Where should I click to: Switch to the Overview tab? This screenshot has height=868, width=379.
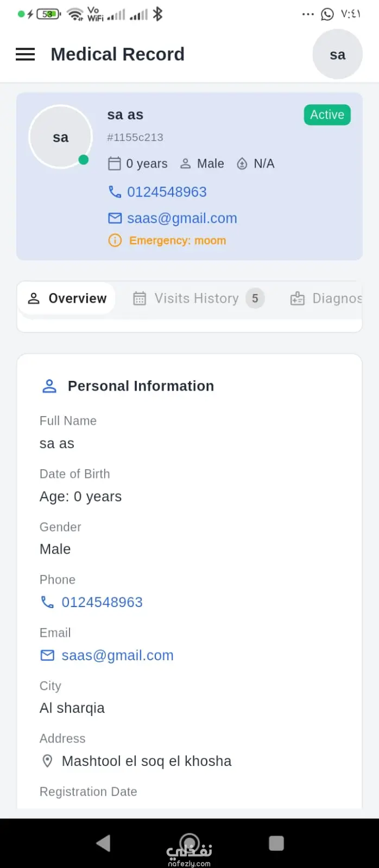[x=67, y=298]
